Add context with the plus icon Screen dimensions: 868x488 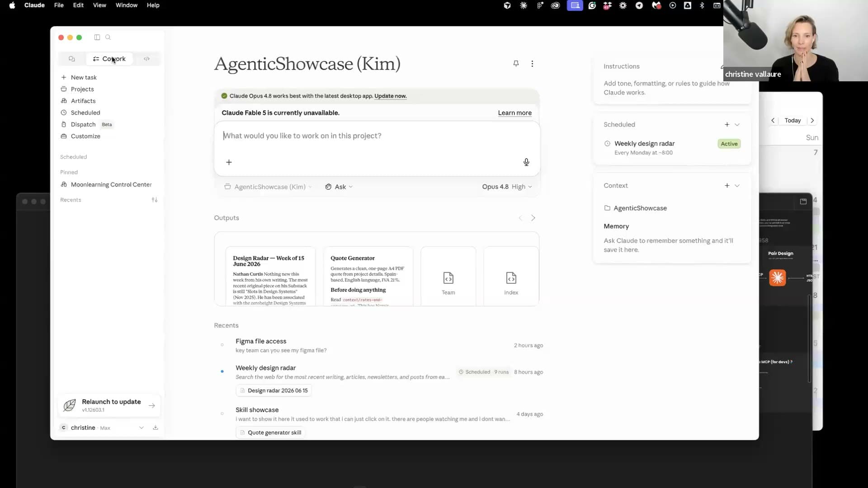[x=727, y=185]
